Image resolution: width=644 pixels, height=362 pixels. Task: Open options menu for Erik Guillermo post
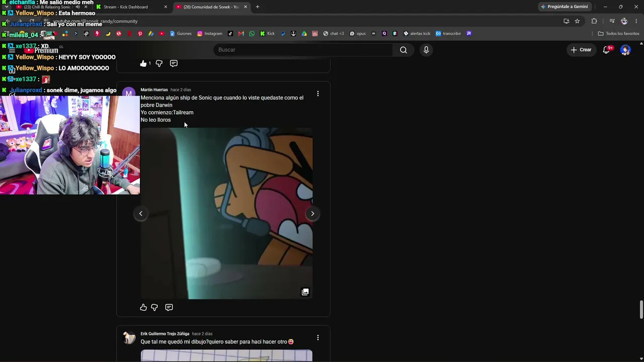[317, 337]
